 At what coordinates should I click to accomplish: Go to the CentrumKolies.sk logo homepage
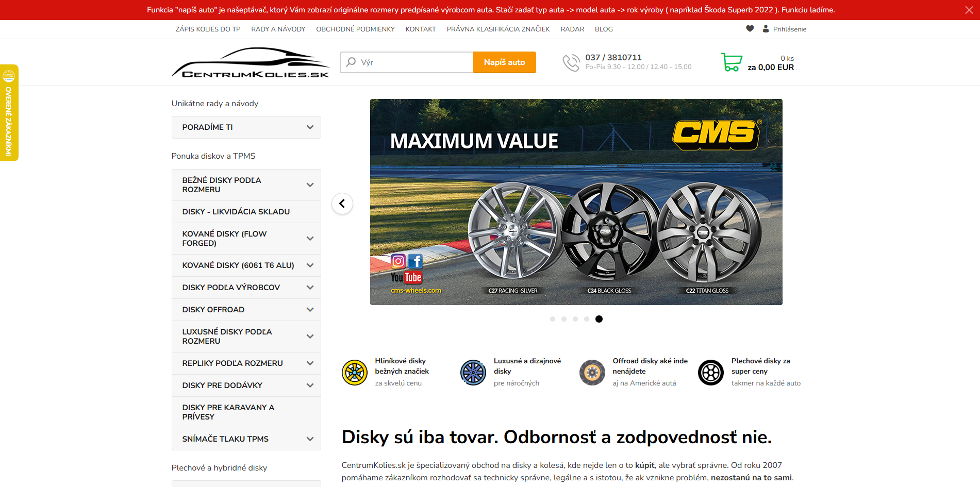[x=251, y=63]
